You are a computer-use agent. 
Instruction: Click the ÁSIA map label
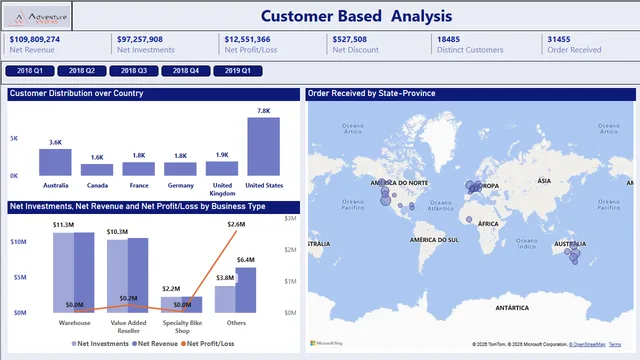point(544,181)
